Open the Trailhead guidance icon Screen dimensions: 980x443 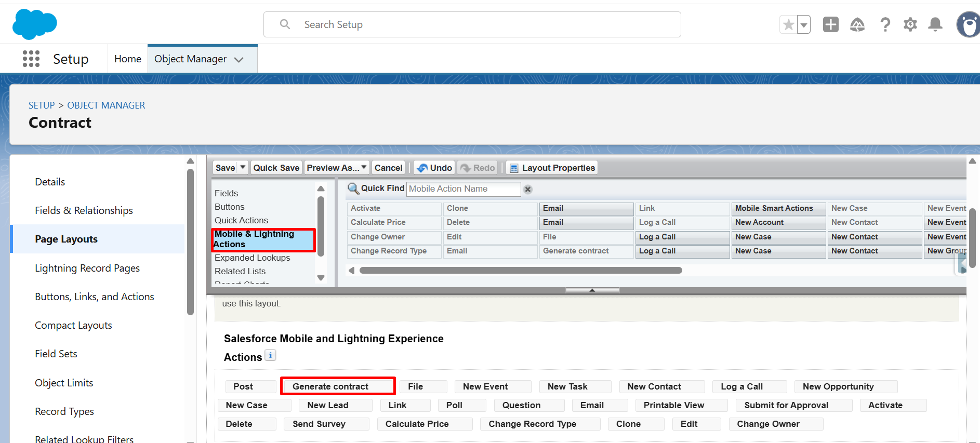857,24
